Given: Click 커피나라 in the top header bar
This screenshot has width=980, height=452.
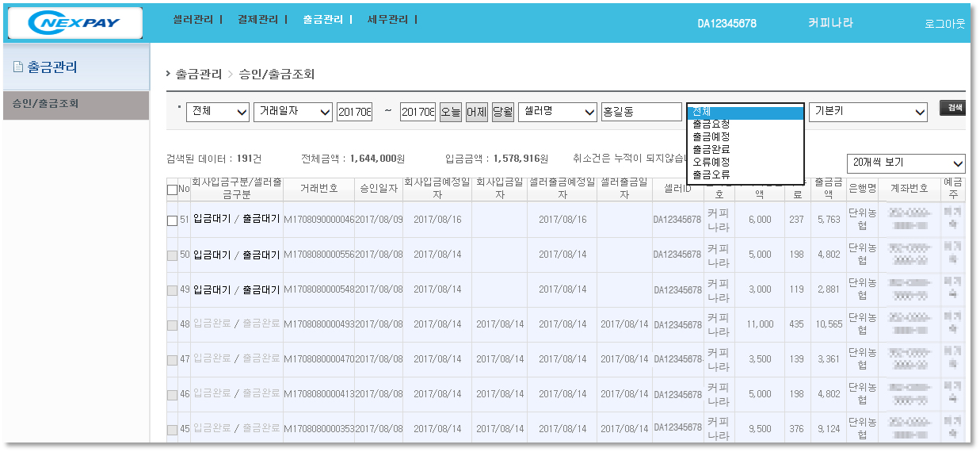Looking at the screenshot, I should 830,23.
